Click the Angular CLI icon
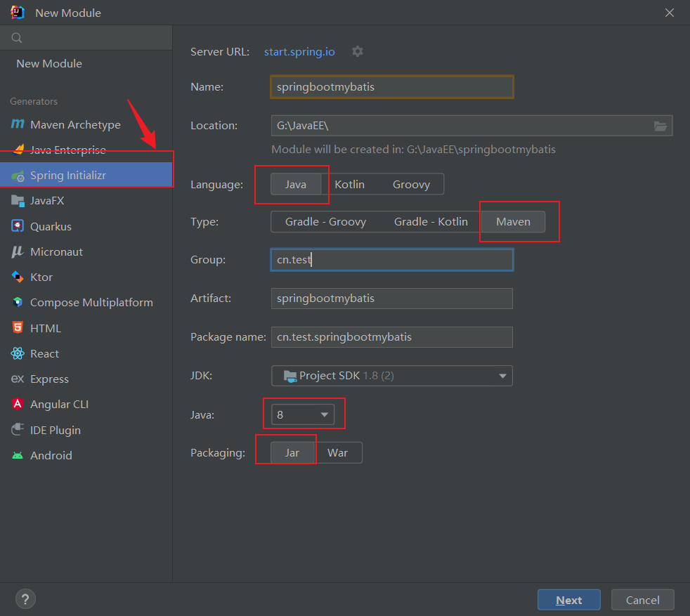The width and height of the screenshot is (690, 616). tap(18, 405)
